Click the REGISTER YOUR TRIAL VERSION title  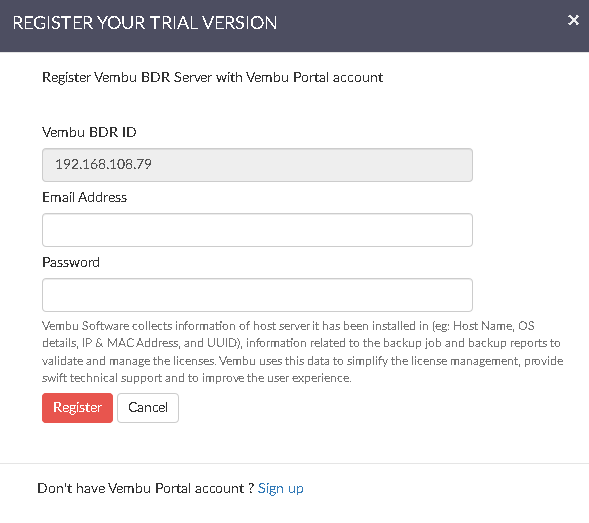[x=145, y=23]
